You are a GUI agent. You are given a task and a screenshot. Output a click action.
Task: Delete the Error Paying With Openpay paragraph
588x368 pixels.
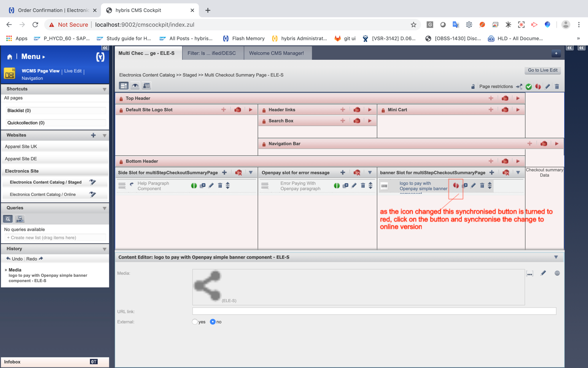click(363, 185)
